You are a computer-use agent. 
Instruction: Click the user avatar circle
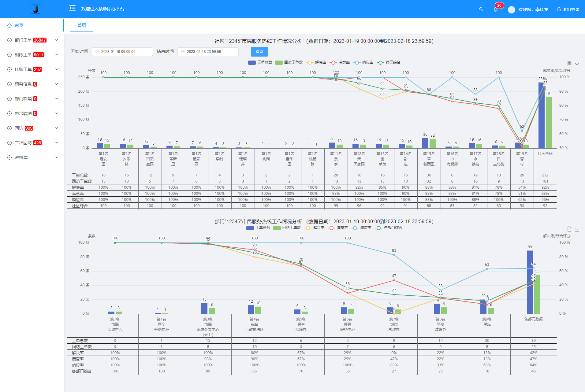point(512,9)
